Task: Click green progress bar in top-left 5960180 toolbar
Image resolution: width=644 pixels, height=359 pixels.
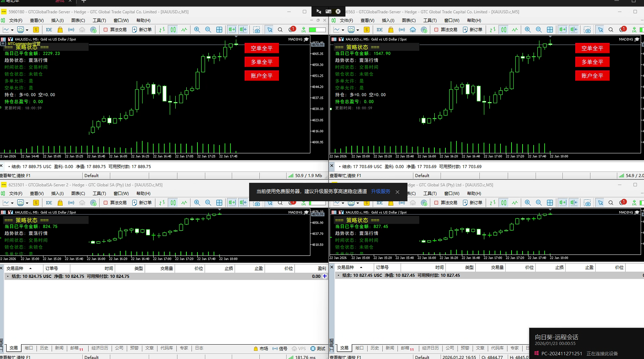Action: (317, 30)
